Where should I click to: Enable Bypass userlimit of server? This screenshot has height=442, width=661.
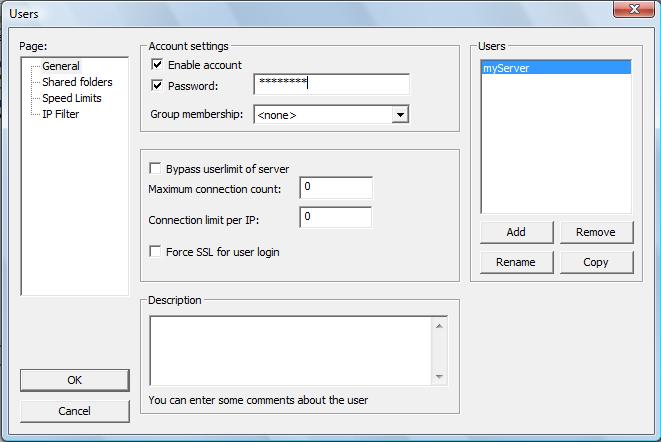click(155, 169)
